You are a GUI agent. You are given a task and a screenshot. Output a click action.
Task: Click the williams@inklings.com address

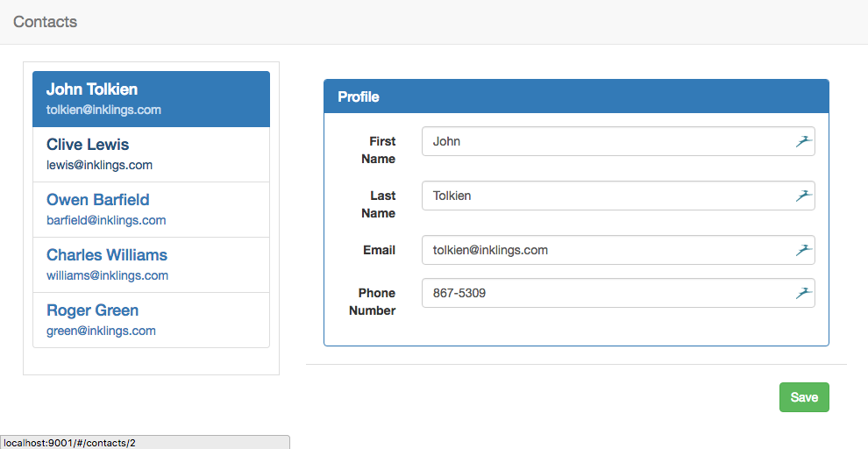107,275
